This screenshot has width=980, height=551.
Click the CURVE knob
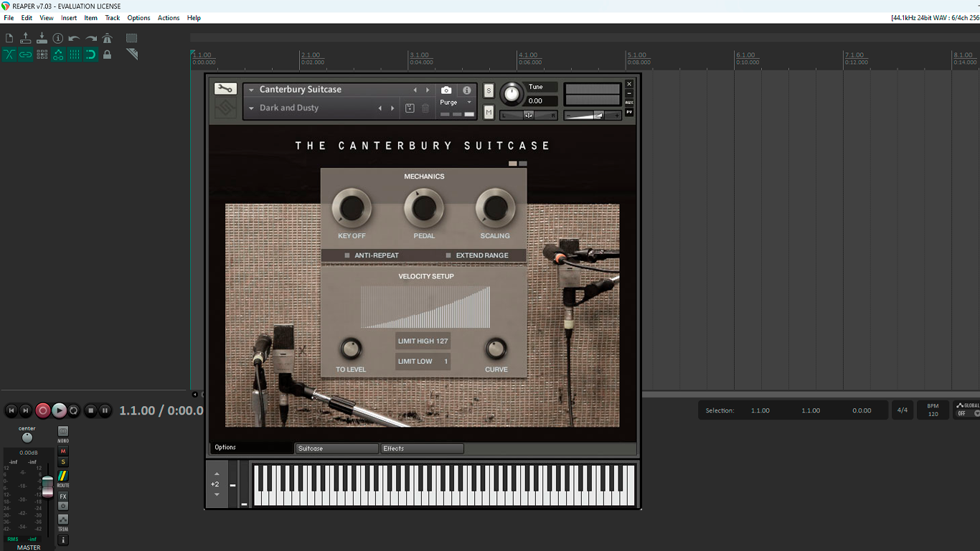coord(496,349)
